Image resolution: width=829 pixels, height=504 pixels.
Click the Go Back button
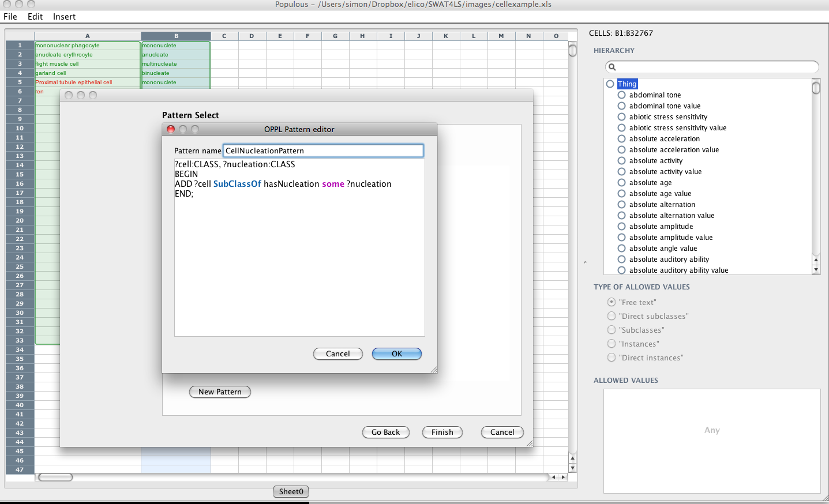[385, 432]
